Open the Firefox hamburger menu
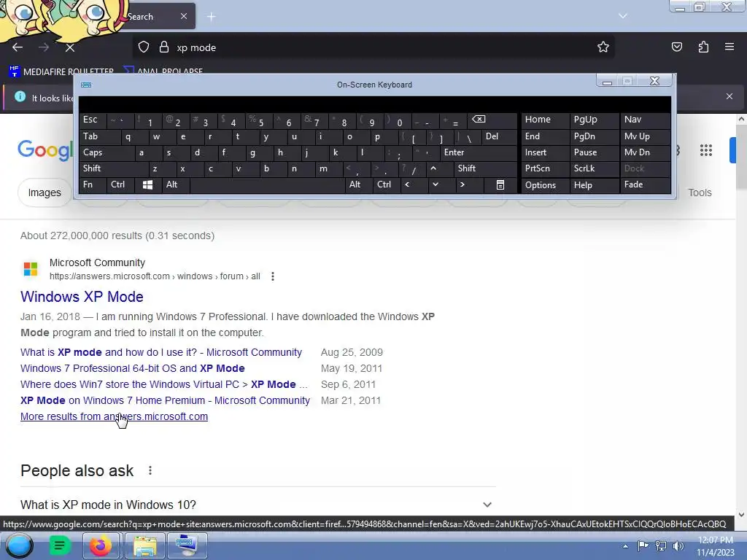This screenshot has width=747, height=560. click(729, 47)
